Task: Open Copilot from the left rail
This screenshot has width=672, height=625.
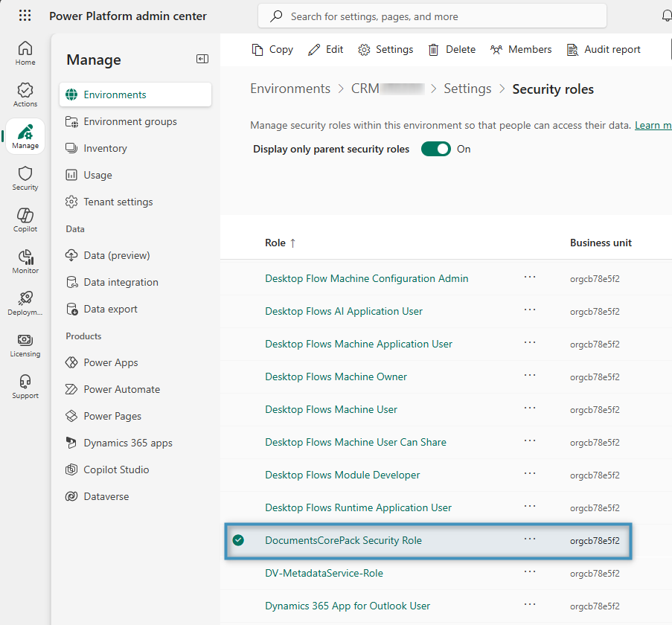Action: 25,219
